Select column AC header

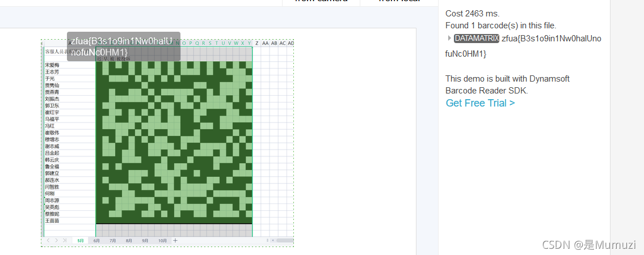tap(283, 43)
